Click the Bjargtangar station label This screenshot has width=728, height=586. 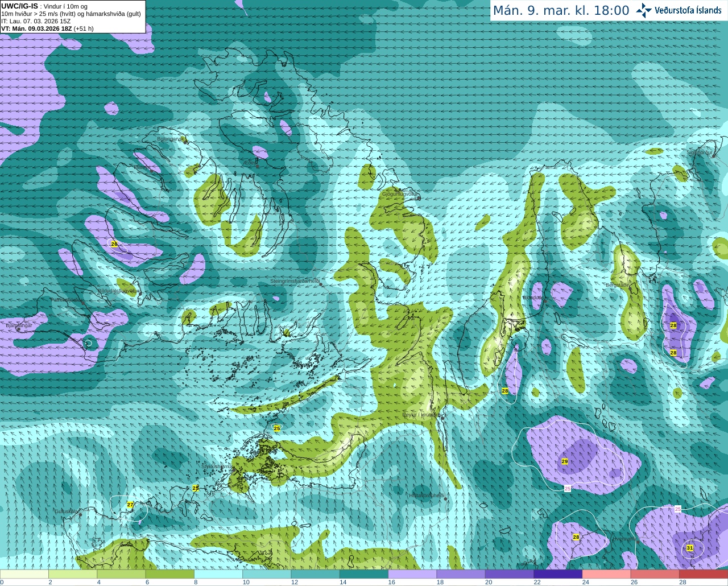coord(19,325)
